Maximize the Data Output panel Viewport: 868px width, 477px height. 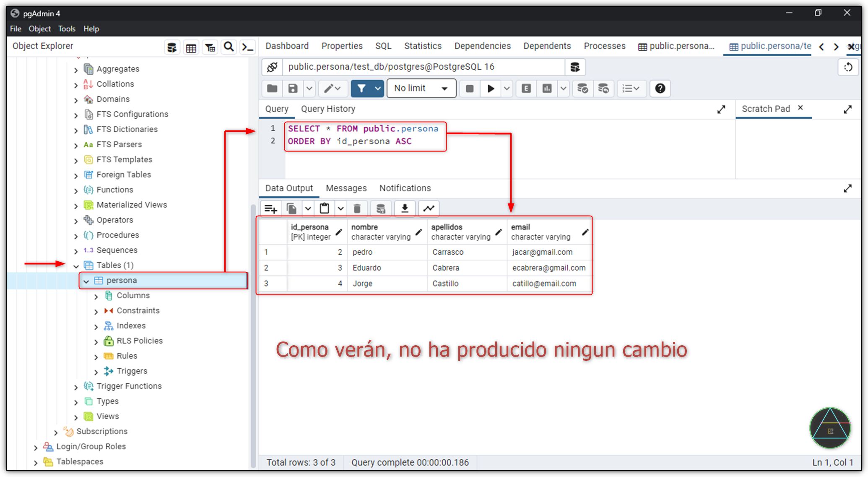[847, 188]
